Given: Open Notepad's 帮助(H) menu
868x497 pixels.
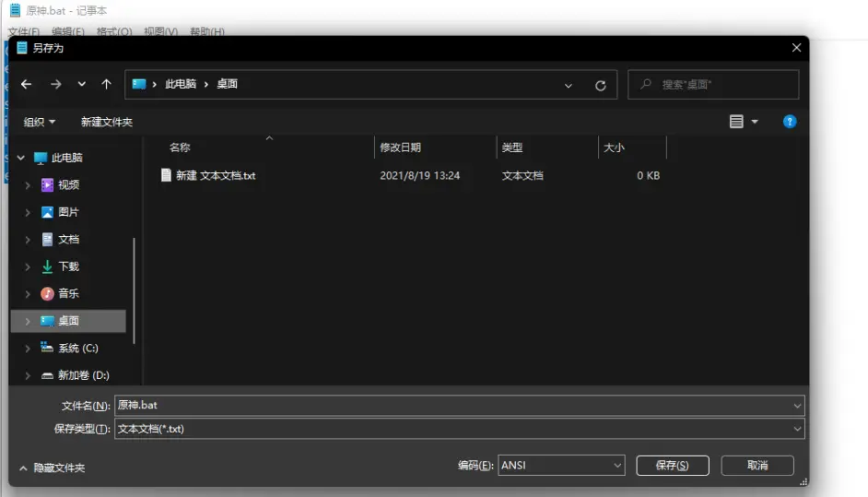Looking at the screenshot, I should [207, 32].
